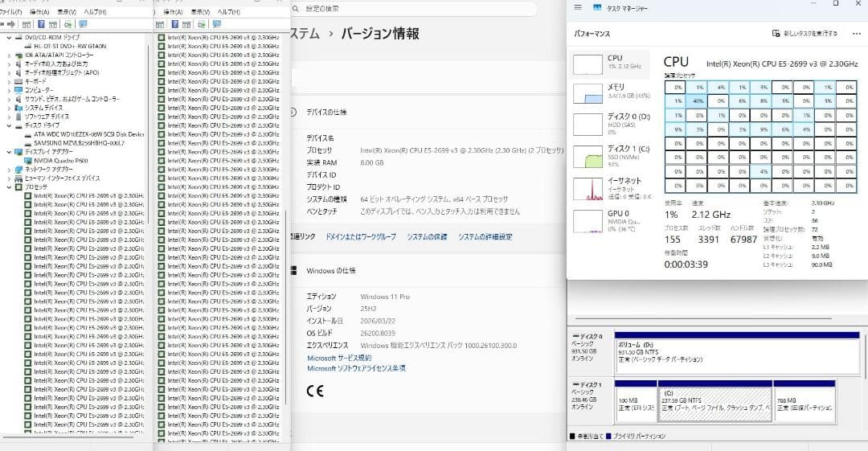Click the 40% logical processor cell
Image resolution: width=868 pixels, height=451 pixels.
tap(697, 101)
